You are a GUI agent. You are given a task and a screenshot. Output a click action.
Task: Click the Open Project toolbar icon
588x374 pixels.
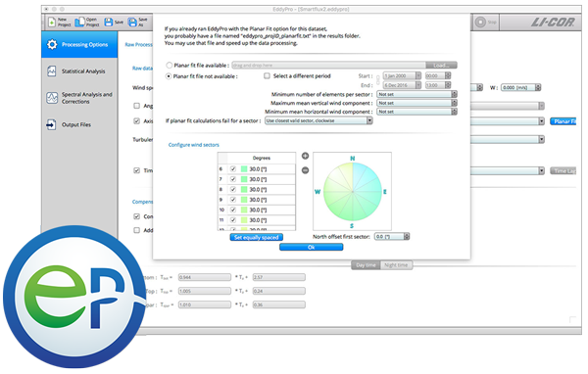point(79,23)
